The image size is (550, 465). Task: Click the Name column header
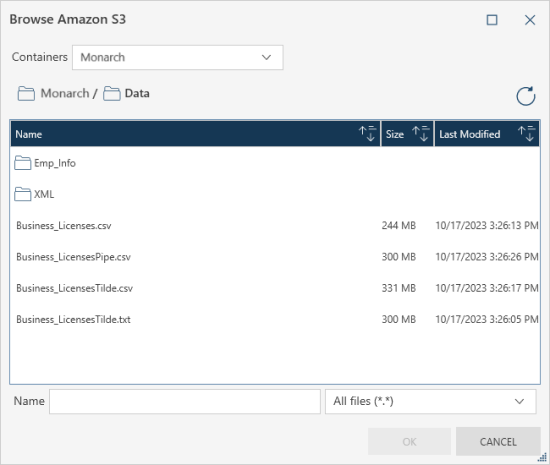pos(196,134)
